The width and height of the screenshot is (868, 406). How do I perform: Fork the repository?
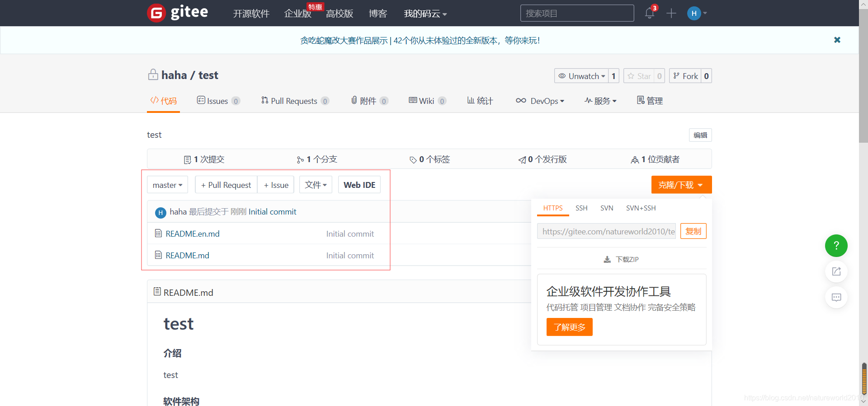coord(685,76)
